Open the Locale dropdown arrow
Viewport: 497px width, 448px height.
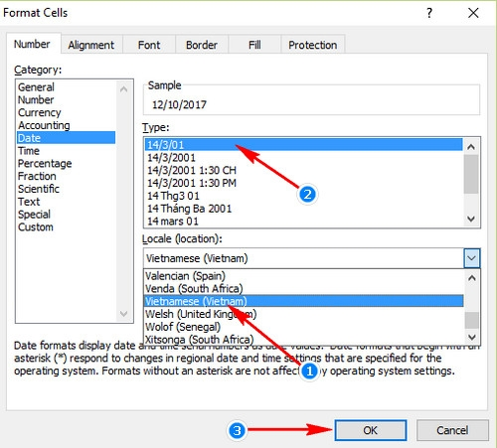[x=472, y=258]
